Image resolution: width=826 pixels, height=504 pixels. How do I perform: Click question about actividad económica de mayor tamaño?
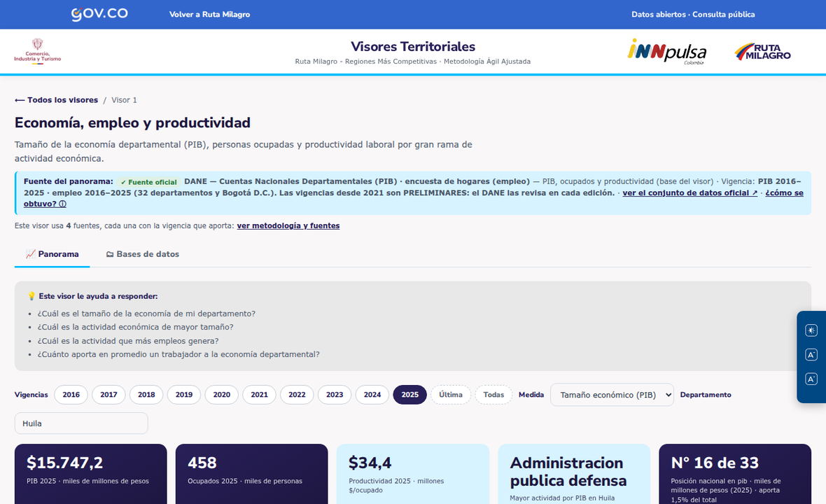135,327
